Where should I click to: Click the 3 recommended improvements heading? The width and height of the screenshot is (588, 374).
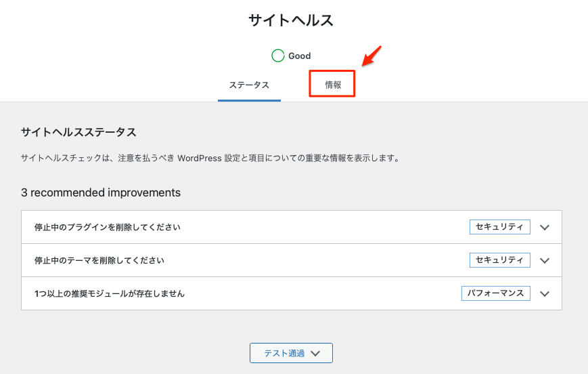coord(101,192)
